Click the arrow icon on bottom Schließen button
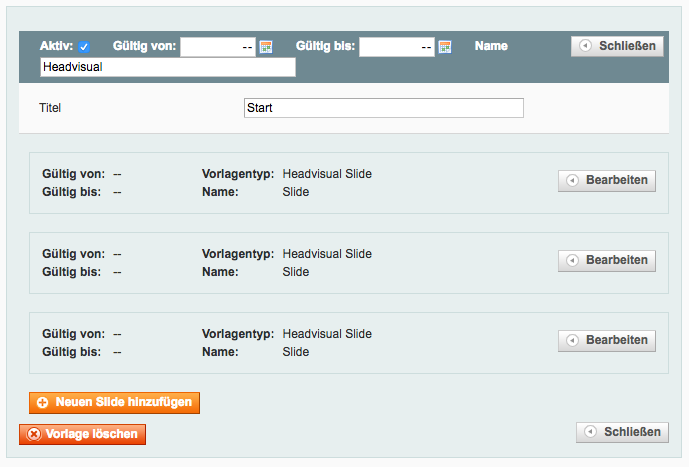689x467 pixels. [590, 432]
